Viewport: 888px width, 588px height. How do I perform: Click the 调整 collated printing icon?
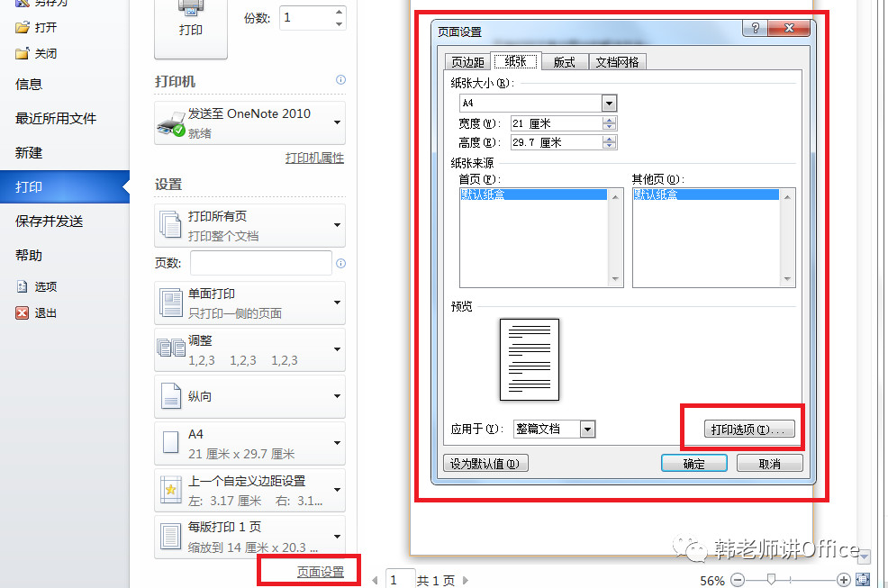pyautogui.click(x=171, y=349)
